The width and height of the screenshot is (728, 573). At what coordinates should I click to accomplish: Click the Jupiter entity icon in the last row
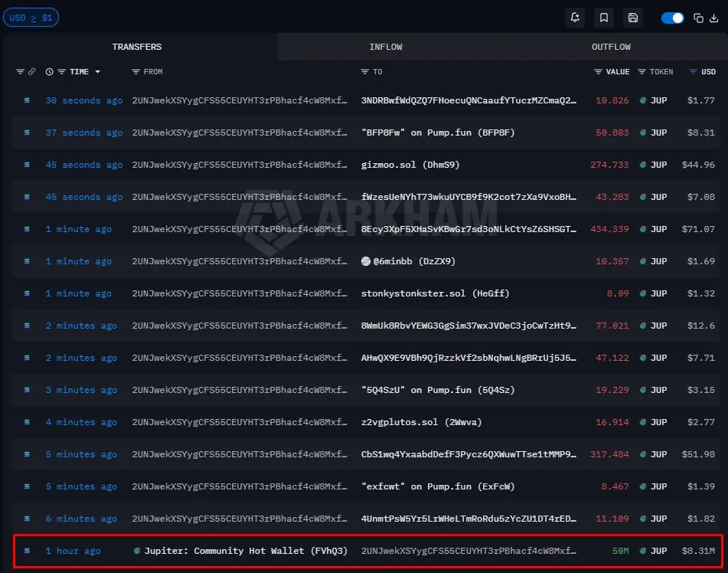(136, 551)
